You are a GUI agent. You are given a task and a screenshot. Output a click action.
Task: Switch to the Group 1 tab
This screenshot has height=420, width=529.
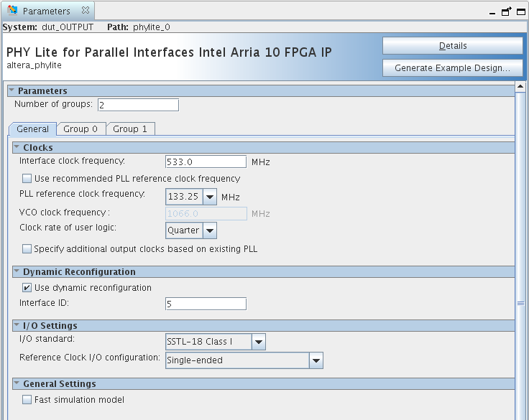click(x=130, y=129)
